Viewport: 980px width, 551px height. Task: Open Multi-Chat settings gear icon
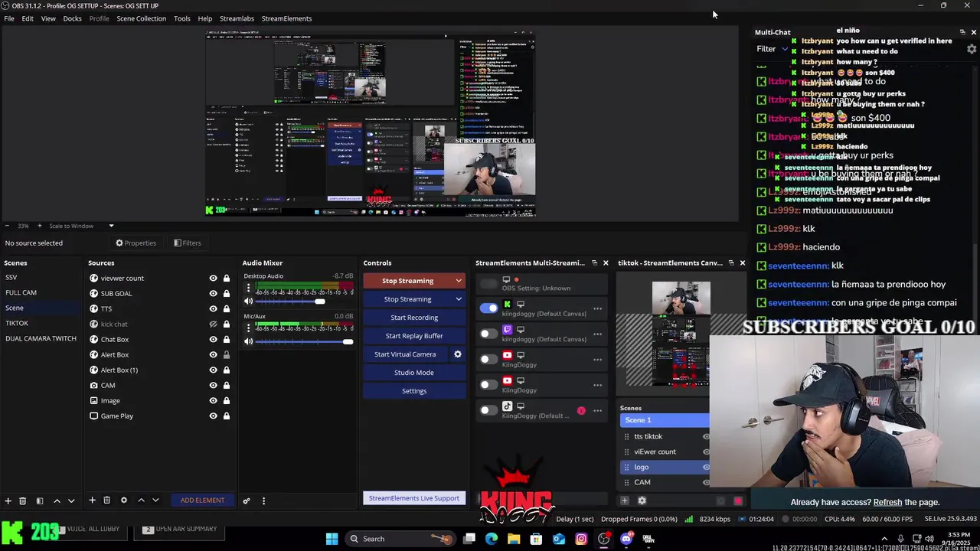(x=972, y=49)
